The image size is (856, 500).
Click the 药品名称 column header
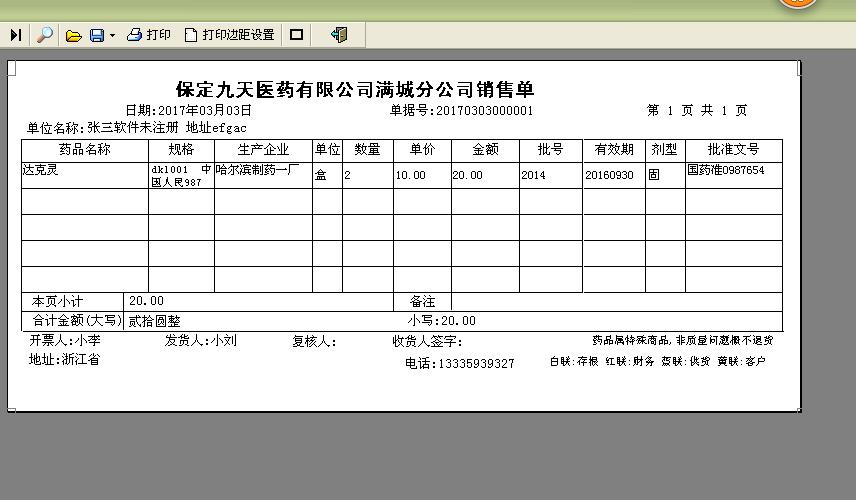point(85,150)
